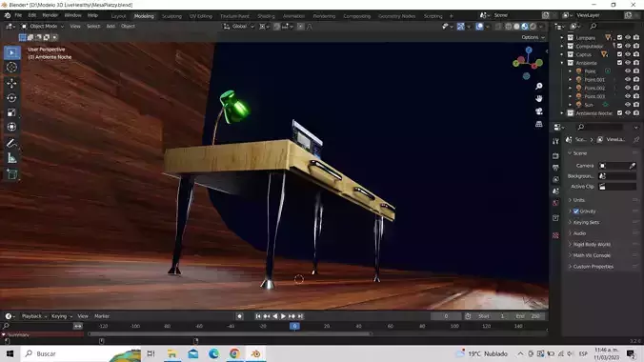Click the Blender logo menu icon
The width and height of the screenshot is (644, 362).
8,15
